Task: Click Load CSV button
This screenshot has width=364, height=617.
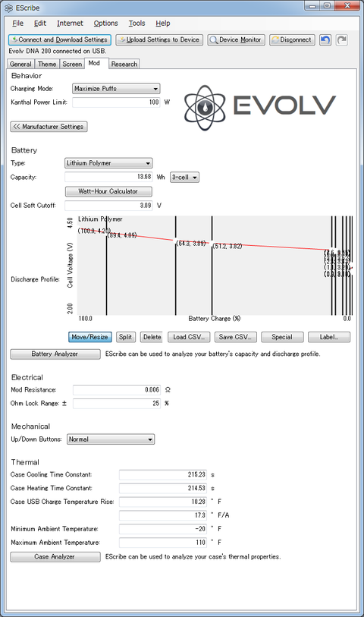Action: (189, 337)
